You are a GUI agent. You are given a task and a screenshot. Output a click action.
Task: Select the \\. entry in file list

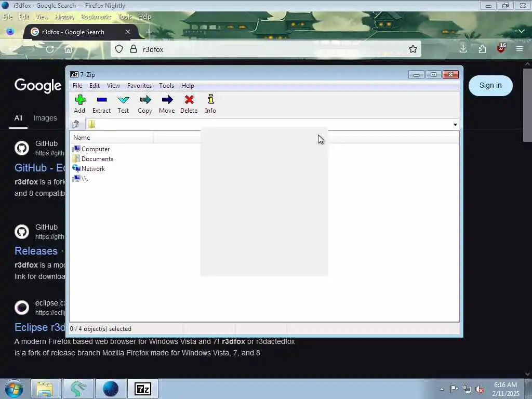81,179
